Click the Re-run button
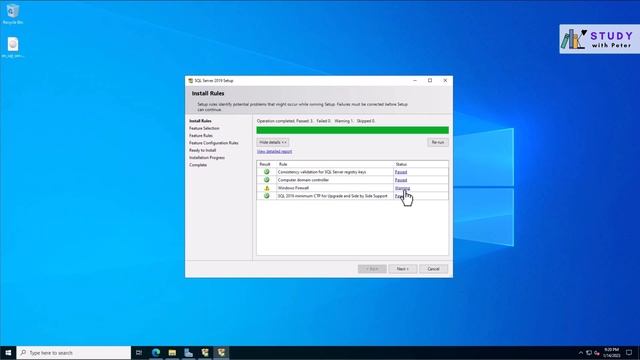640x360 pixels. 438,142
